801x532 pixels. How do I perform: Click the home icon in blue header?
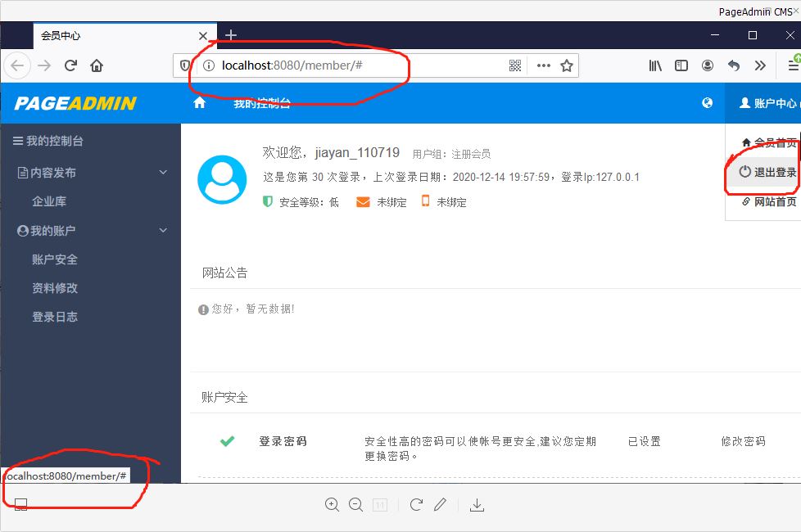pyautogui.click(x=199, y=102)
